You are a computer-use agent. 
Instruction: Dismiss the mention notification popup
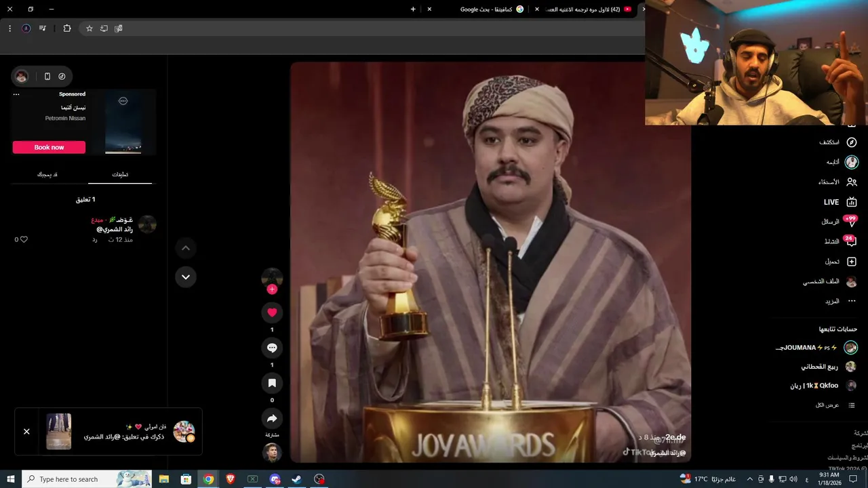(x=26, y=431)
